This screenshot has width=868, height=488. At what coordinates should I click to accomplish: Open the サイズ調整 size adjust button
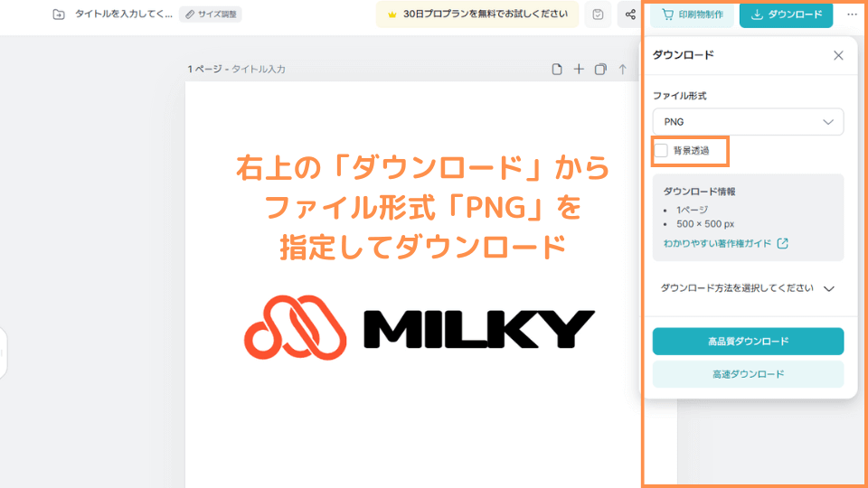[x=211, y=14]
